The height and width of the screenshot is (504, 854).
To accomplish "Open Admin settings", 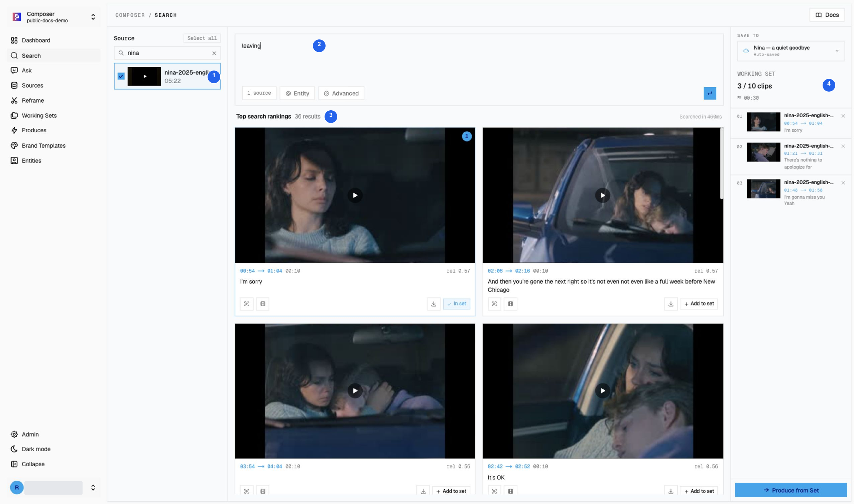I will (54, 434).
